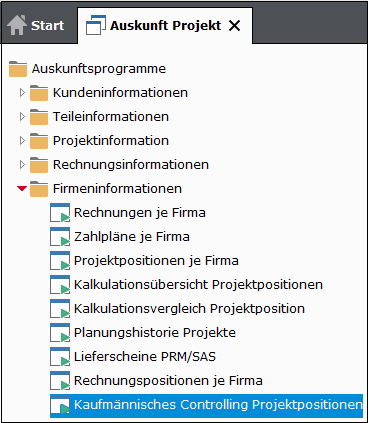Expand the Kundeninformationen folder

click(x=22, y=93)
